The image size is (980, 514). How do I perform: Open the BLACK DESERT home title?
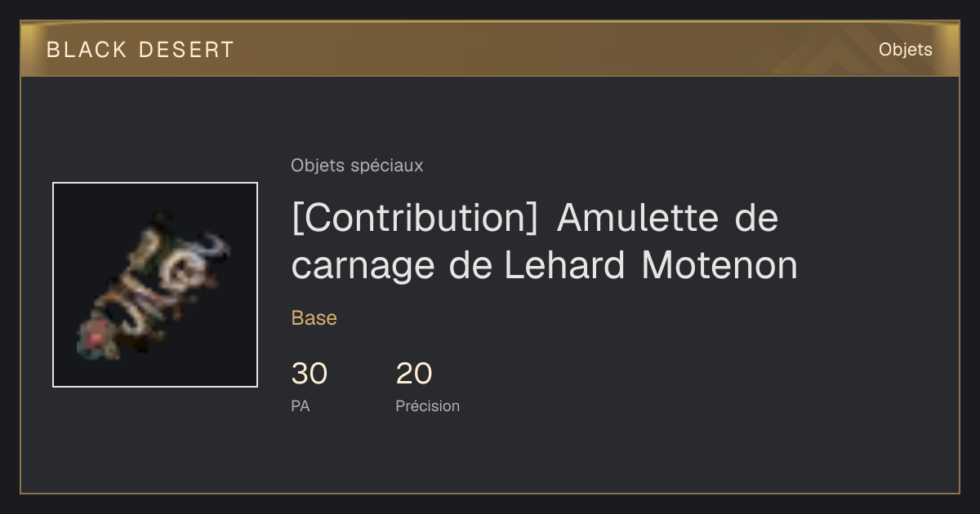(140, 50)
